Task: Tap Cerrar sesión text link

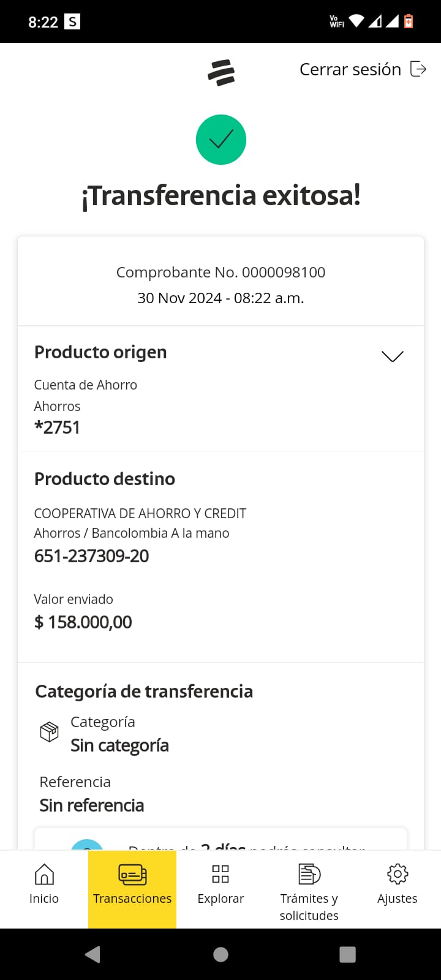Action: (350, 69)
